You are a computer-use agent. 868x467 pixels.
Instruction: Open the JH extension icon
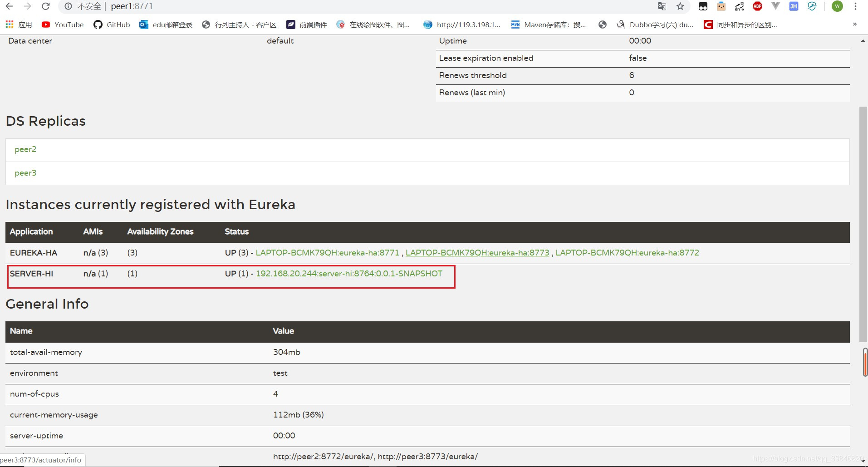click(x=794, y=6)
